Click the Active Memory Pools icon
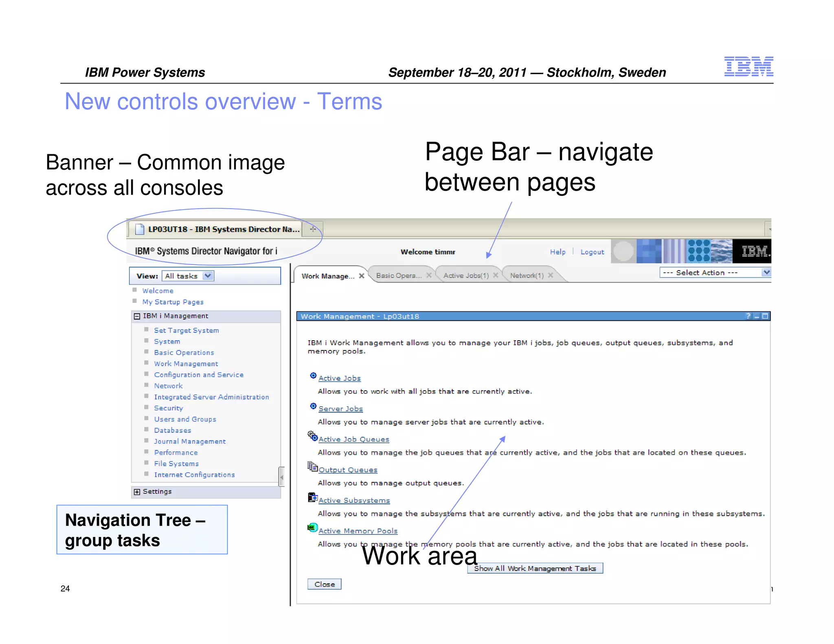The width and height of the screenshot is (834, 644). point(313,528)
